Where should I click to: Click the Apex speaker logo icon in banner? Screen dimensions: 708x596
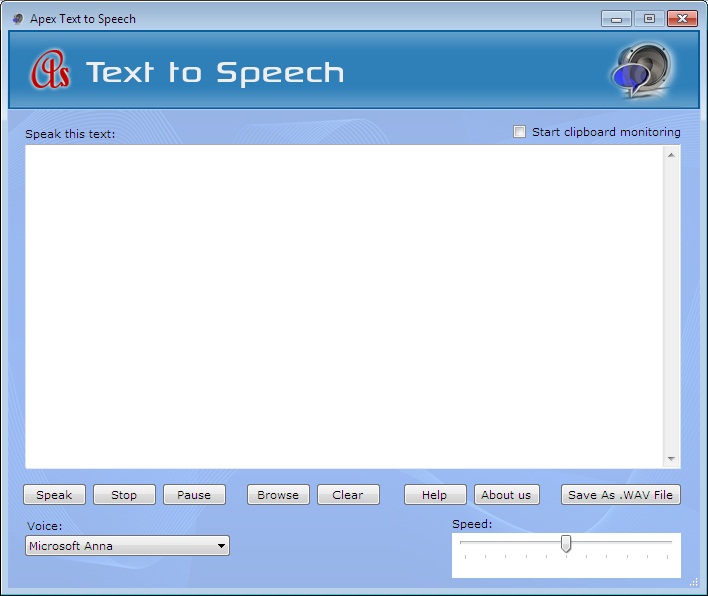point(641,70)
